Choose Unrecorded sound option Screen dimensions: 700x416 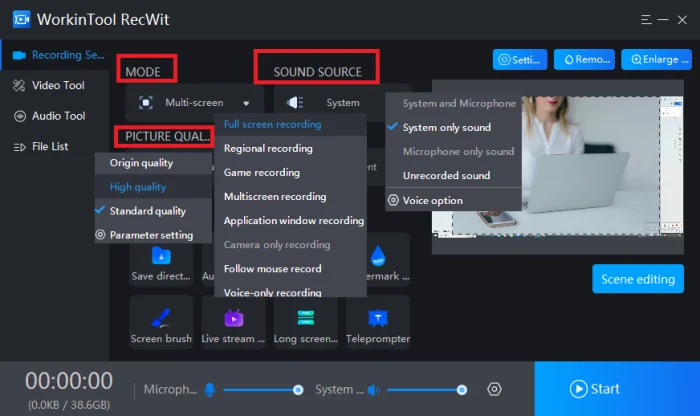pyautogui.click(x=454, y=176)
